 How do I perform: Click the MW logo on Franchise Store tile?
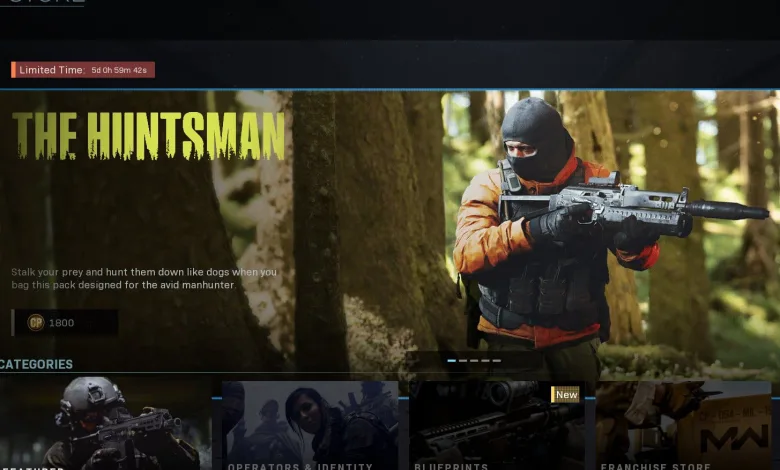coord(734,439)
